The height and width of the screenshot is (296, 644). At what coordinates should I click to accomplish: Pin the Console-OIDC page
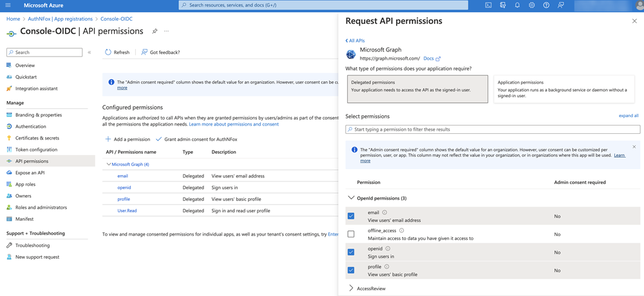(155, 31)
